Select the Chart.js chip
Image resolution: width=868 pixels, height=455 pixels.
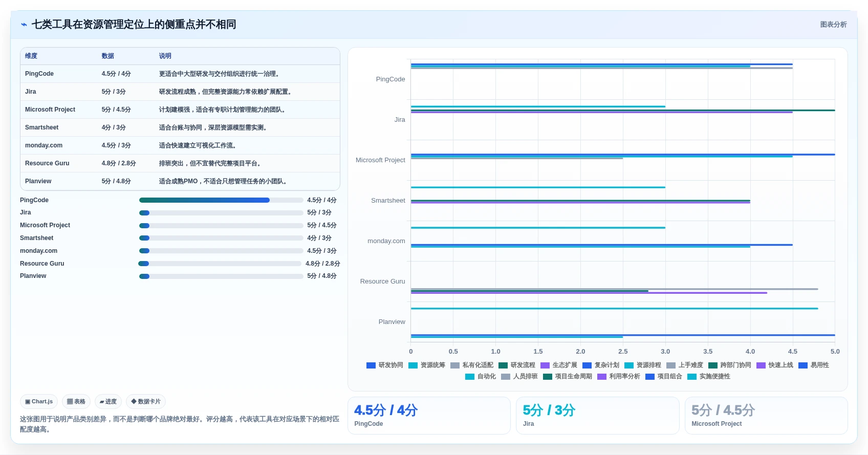click(39, 402)
